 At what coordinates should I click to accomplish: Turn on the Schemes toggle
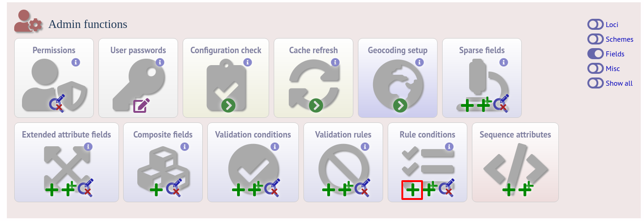(x=595, y=39)
